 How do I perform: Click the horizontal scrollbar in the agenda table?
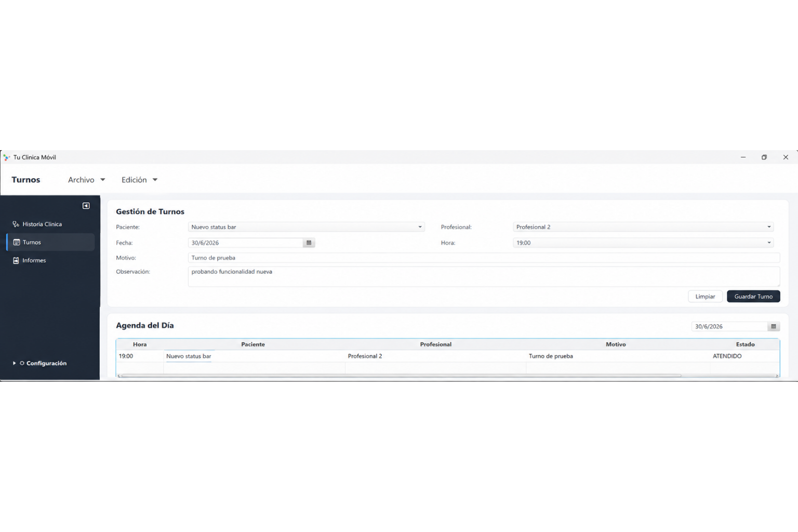[400, 376]
